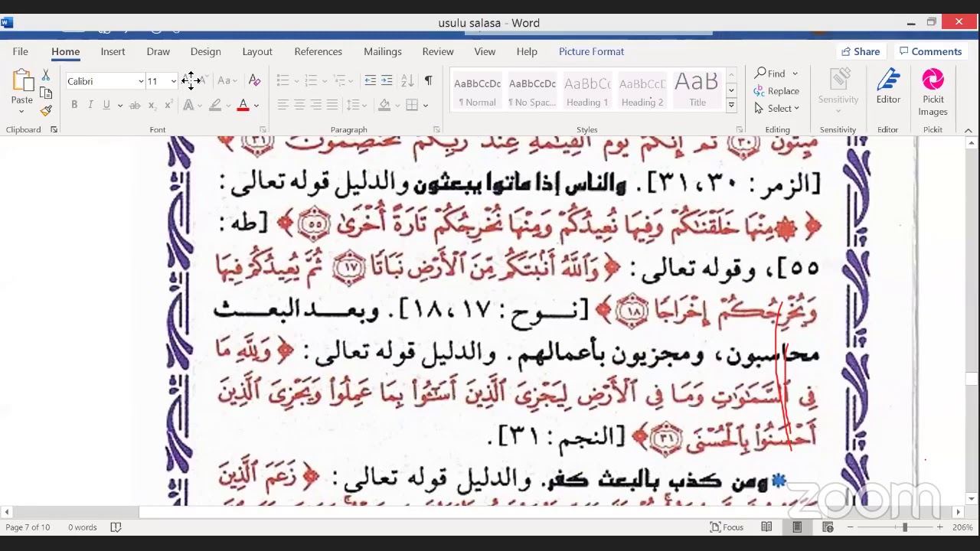
Task: Switch to Read Mode view
Action: click(766, 527)
